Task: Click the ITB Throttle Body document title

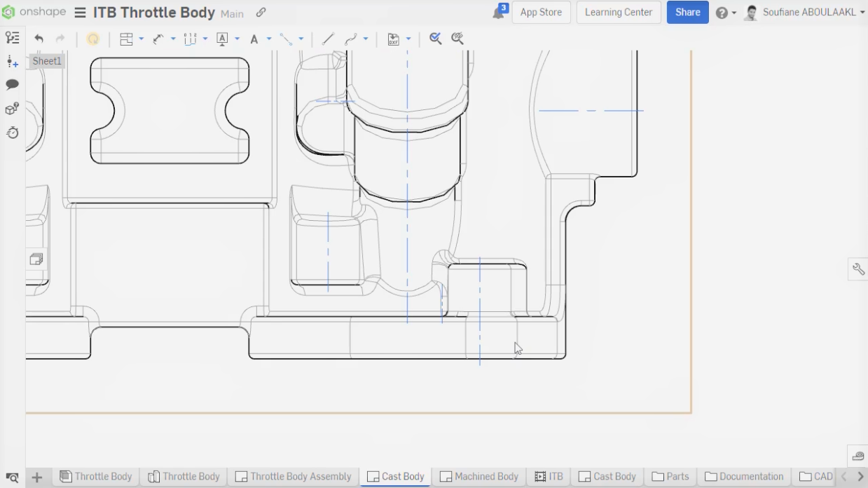Action: click(154, 13)
